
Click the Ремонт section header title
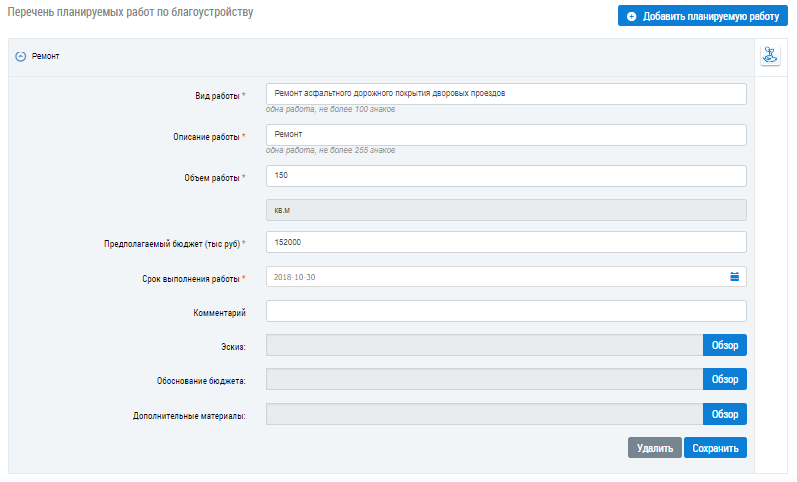[46, 57]
